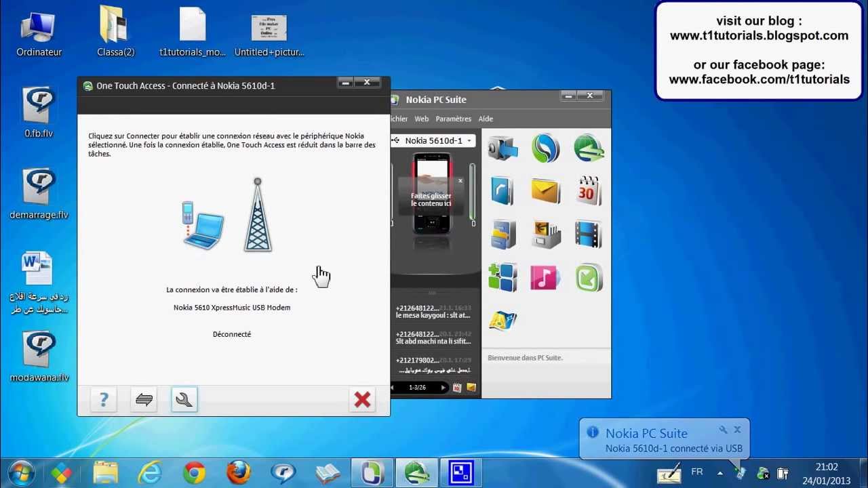Show hidden tray icons with the up arrow
The width and height of the screenshot is (868, 488).
(719, 473)
